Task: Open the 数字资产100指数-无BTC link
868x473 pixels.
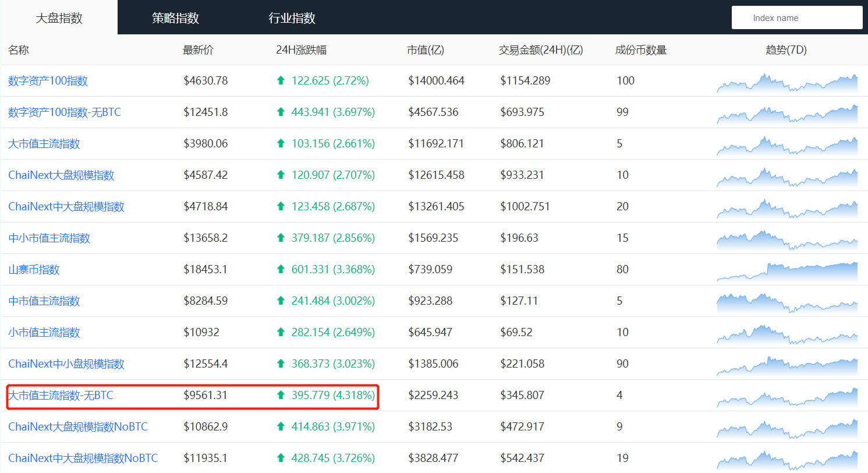Action: tap(65, 112)
